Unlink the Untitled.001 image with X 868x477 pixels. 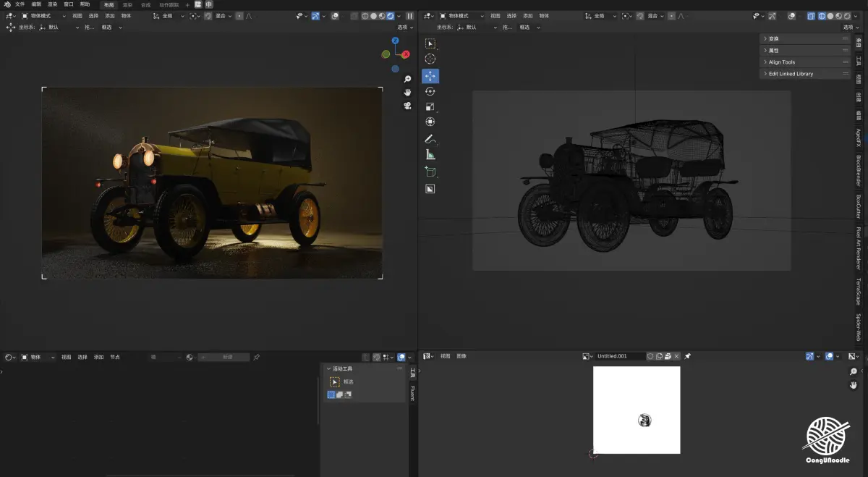(677, 356)
